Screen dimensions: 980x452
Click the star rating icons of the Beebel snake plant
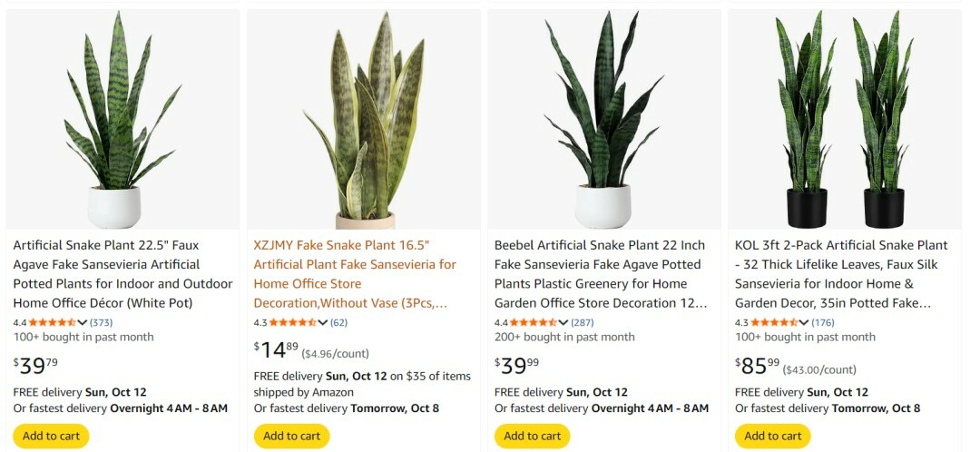pyautogui.click(x=533, y=322)
